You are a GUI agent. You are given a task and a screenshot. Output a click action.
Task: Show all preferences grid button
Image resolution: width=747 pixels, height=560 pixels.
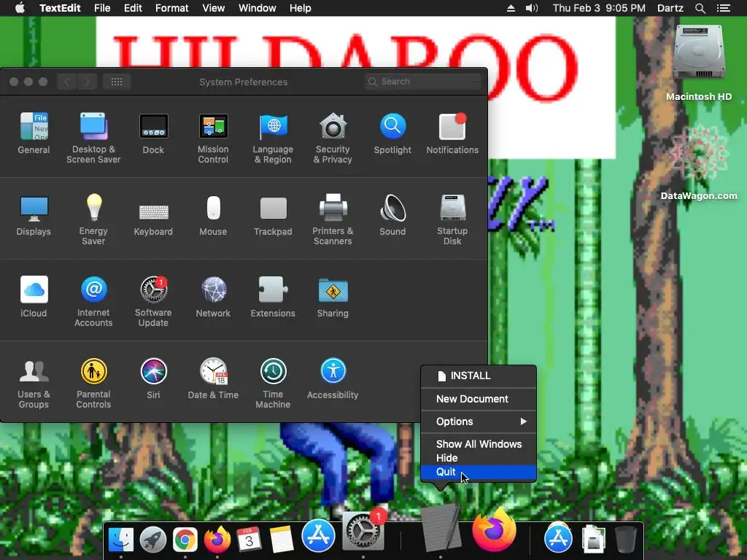117,82
